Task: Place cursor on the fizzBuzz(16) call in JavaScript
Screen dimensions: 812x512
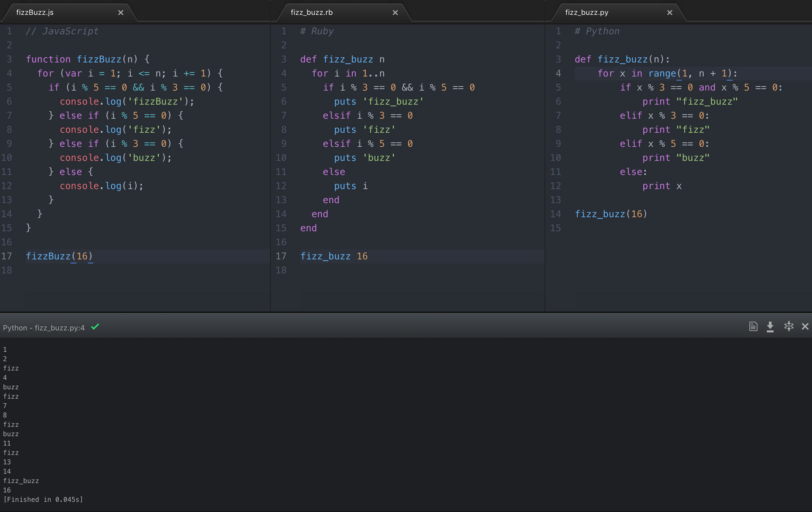Action: [59, 256]
